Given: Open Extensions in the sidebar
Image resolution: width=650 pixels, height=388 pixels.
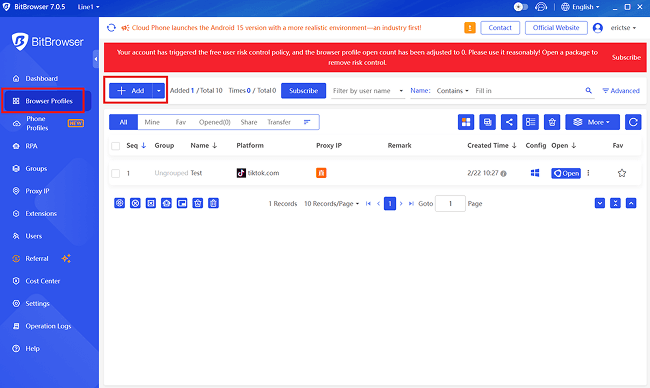Looking at the screenshot, I should 41,213.
